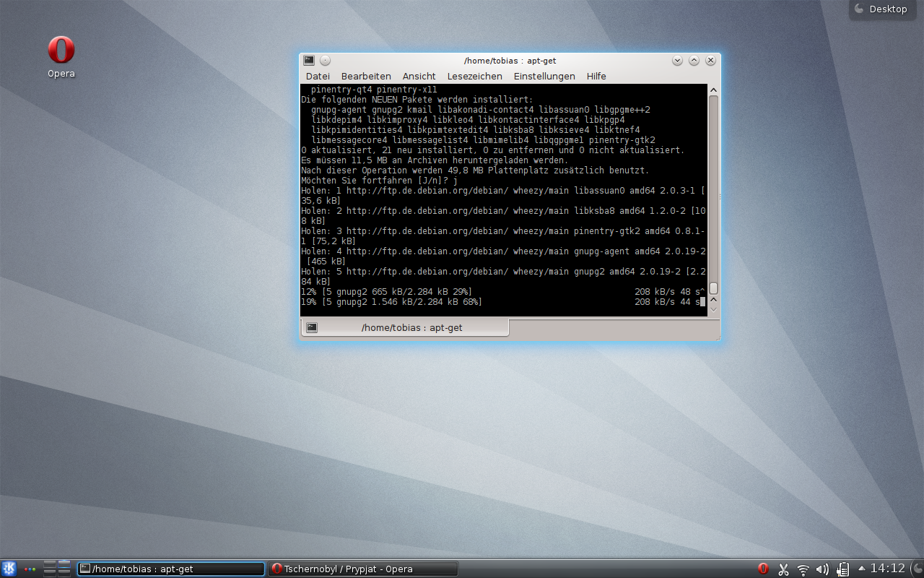The height and width of the screenshot is (578, 924).
Task: Click the Opera desktop shortcut icon
Action: tap(61, 51)
